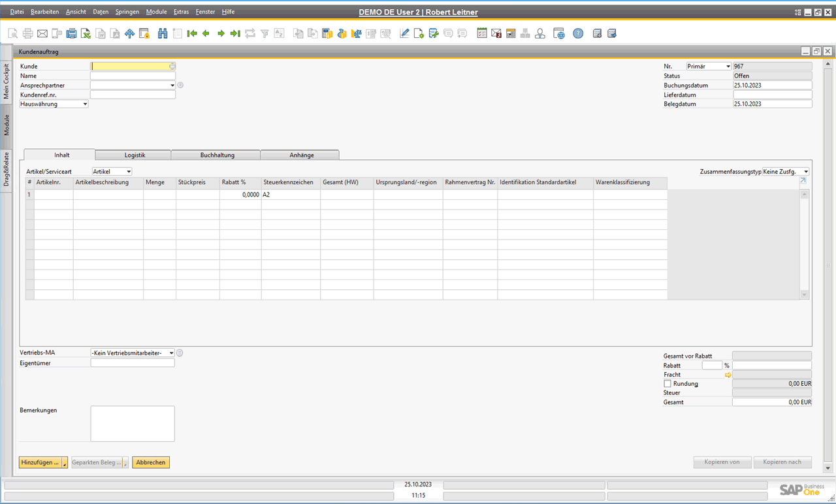This screenshot has height=504, width=836.
Task: Click the layout designer pencil icon
Action: click(404, 33)
